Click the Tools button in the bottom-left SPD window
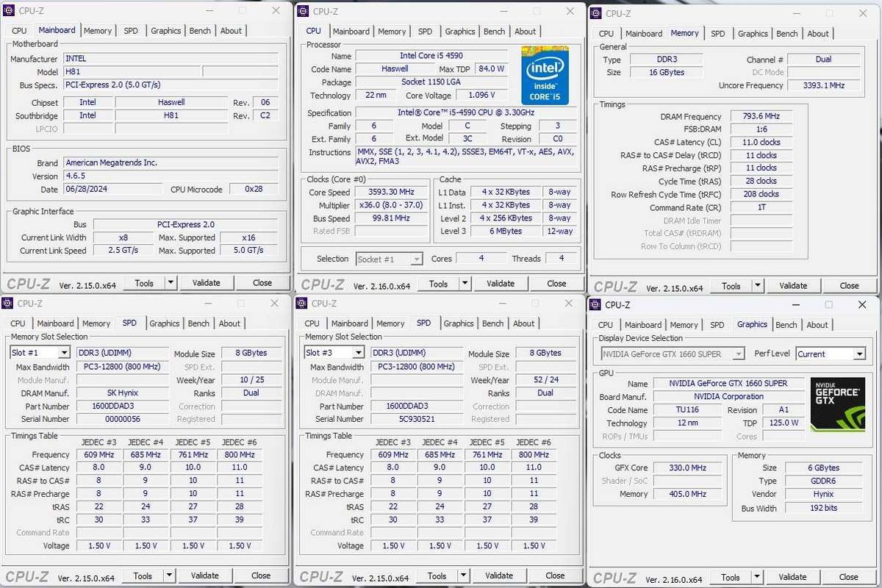Viewport: 882px width, 588px height. [144, 575]
